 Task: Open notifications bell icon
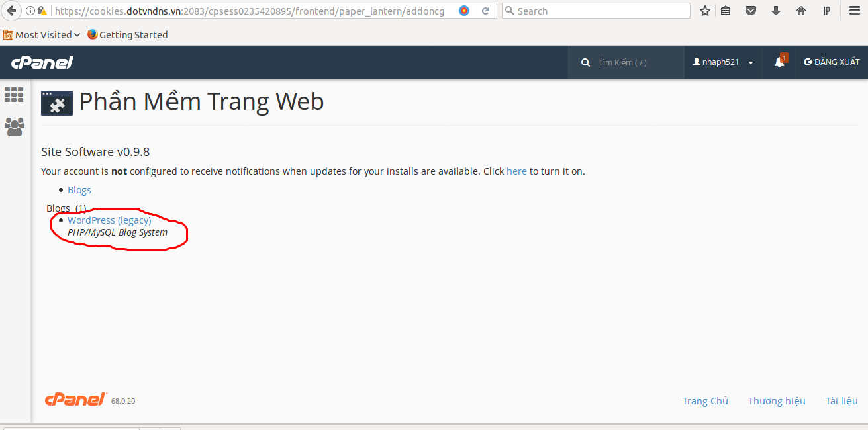(x=780, y=62)
